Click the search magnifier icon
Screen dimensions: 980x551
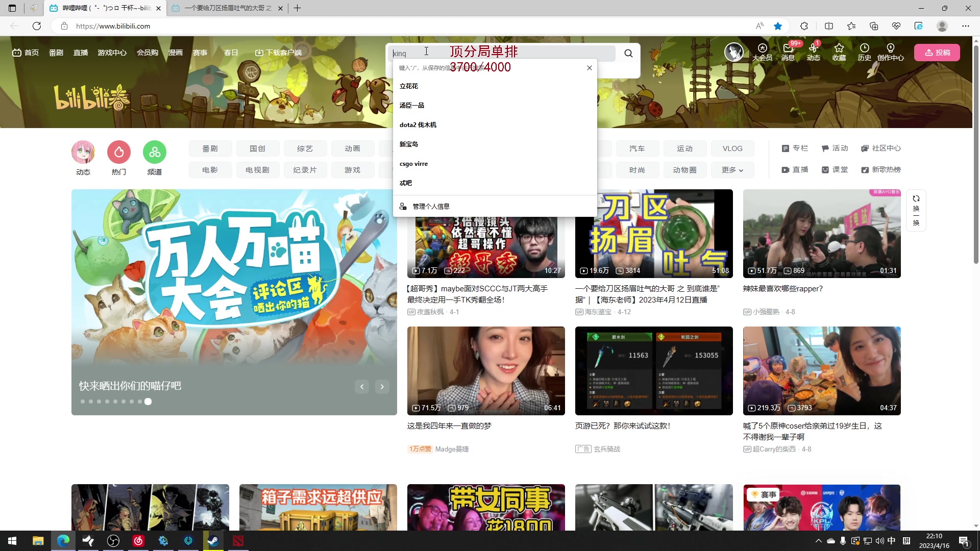tap(628, 53)
